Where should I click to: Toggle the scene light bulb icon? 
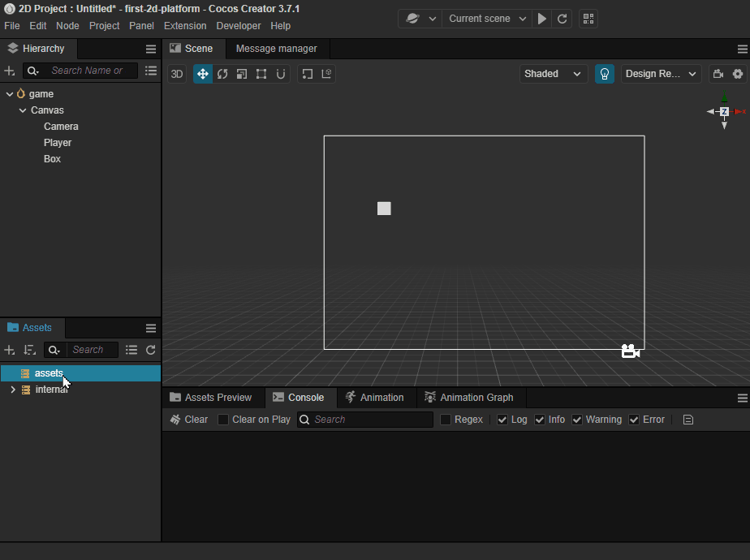[605, 74]
